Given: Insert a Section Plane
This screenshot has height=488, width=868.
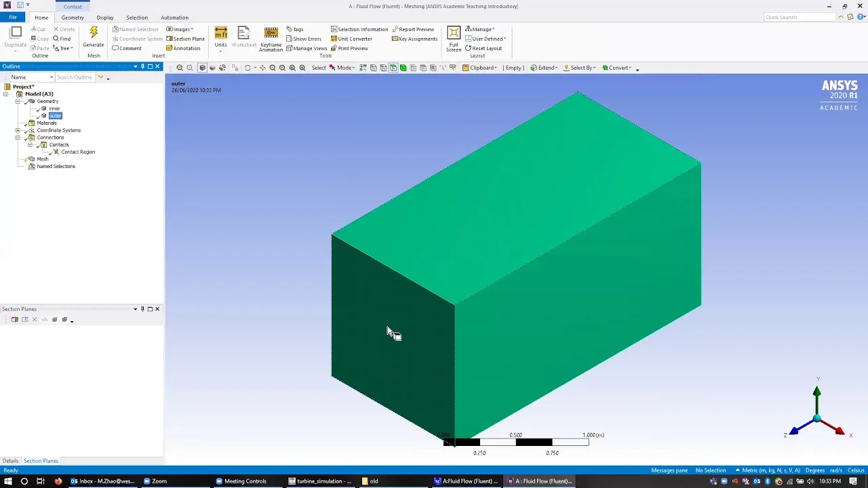Looking at the screenshot, I should (x=185, y=39).
